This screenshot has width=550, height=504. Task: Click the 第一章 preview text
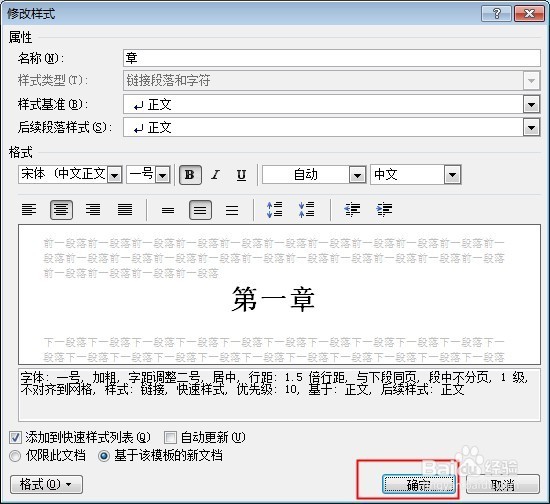[x=273, y=300]
